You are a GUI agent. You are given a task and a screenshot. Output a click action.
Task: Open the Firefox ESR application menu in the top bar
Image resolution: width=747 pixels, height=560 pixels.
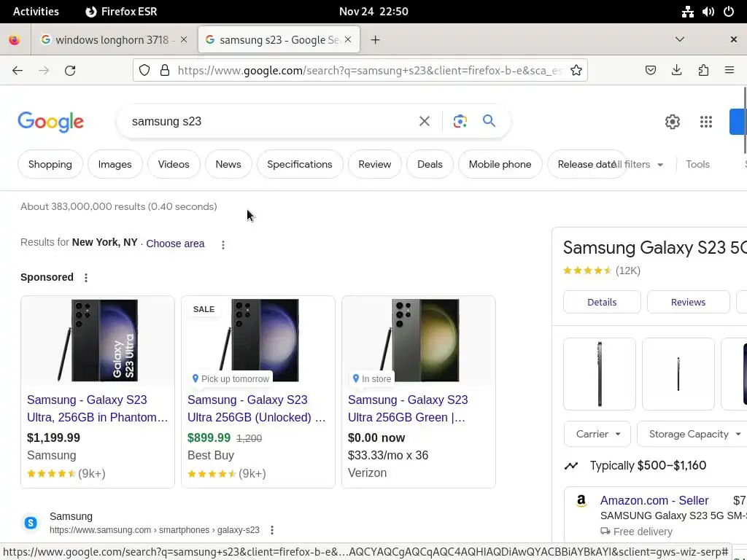pyautogui.click(x=122, y=12)
